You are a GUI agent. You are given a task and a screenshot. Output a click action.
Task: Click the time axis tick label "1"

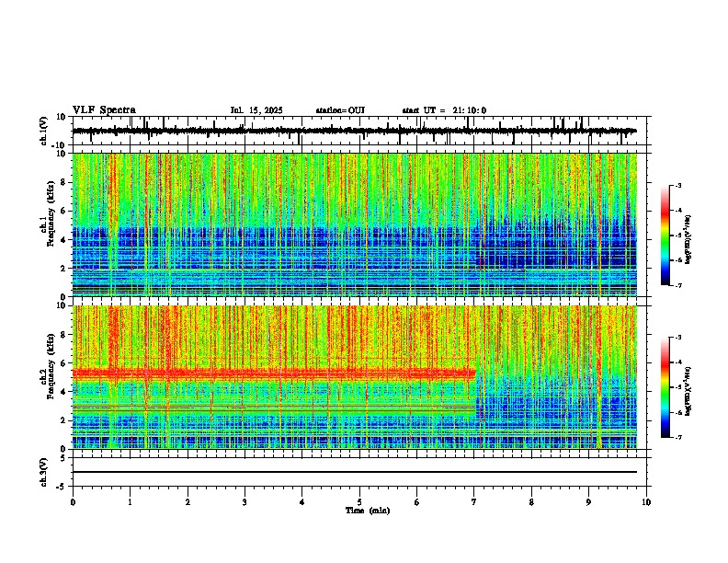[x=131, y=502]
